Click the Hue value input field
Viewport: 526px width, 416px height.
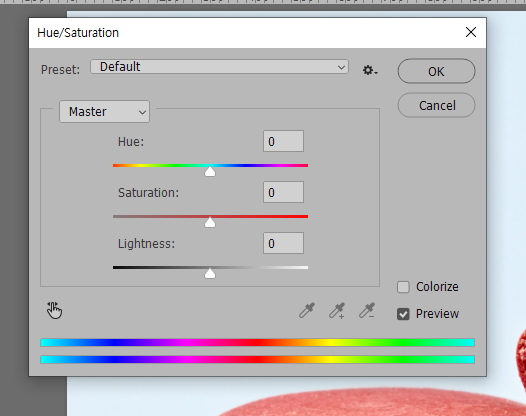283,141
